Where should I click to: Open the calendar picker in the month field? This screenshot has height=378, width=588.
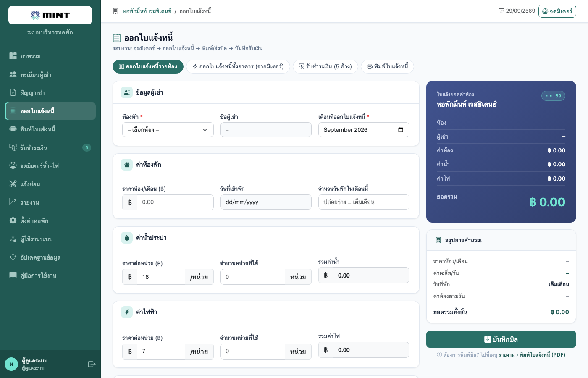(401, 130)
